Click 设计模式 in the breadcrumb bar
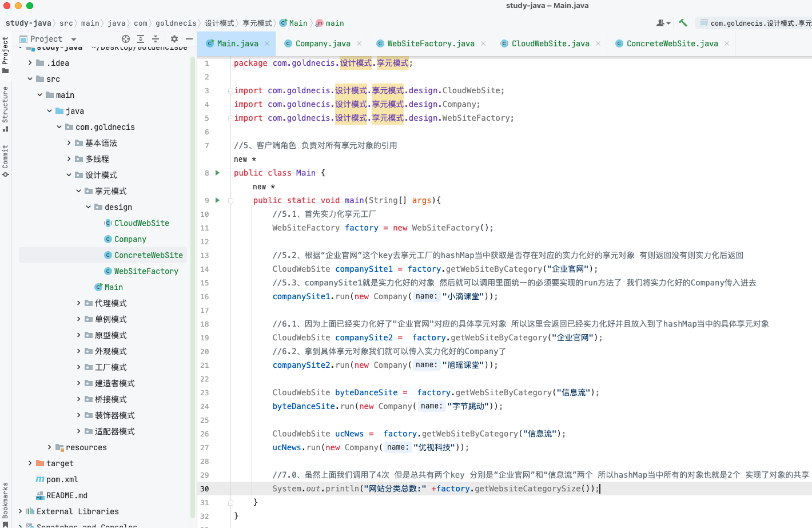The height and width of the screenshot is (528, 812). tap(220, 23)
